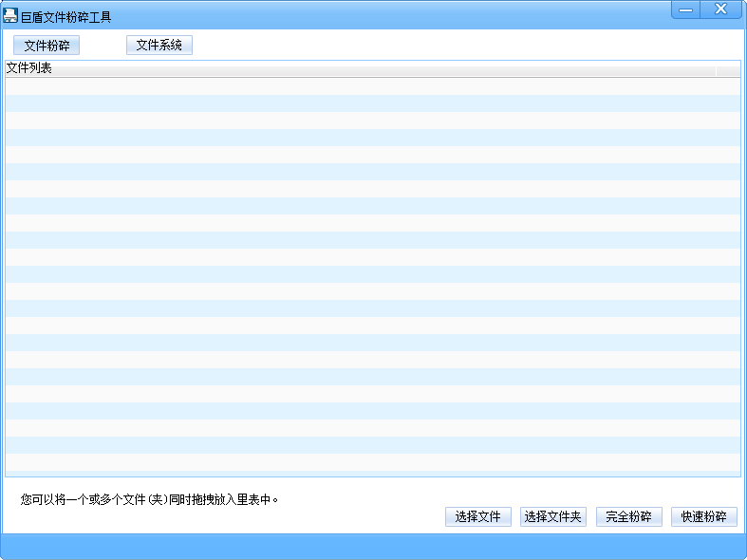747x560 pixels.
Task: Click the blue status bar at window bottom
Action: 373,546
